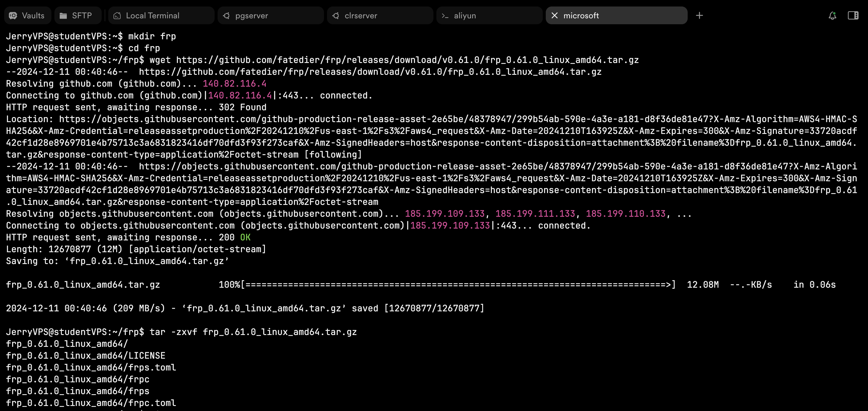Click 'frp_0.61.0_linux_amd64/frpc' output line
Image resolution: width=868 pixels, height=411 pixels.
click(x=77, y=379)
